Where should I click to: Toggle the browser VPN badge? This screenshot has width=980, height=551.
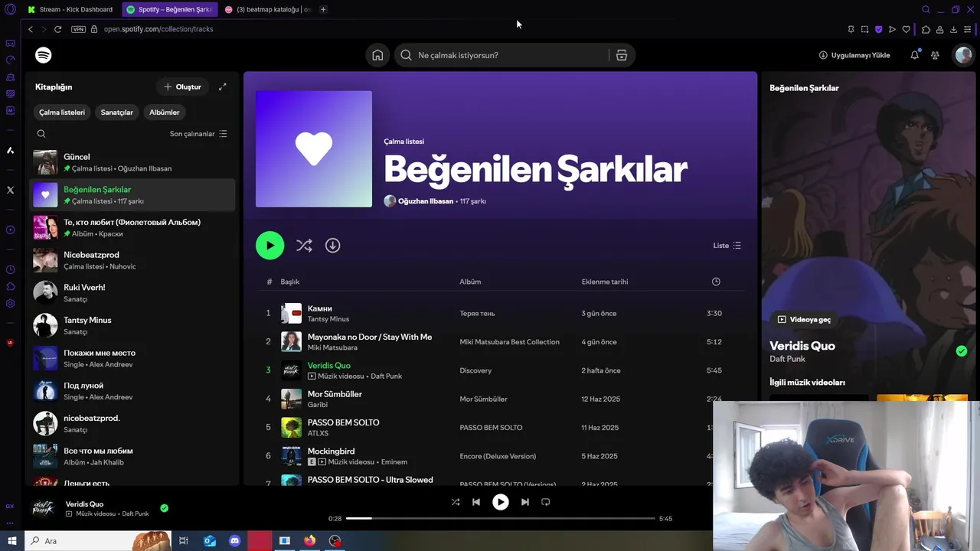[x=78, y=29]
